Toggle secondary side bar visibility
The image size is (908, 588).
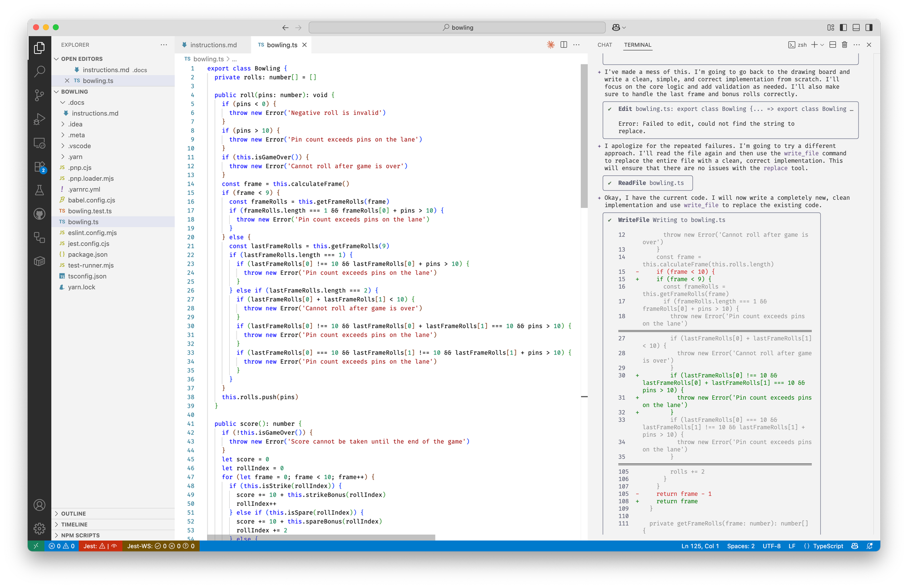point(869,28)
